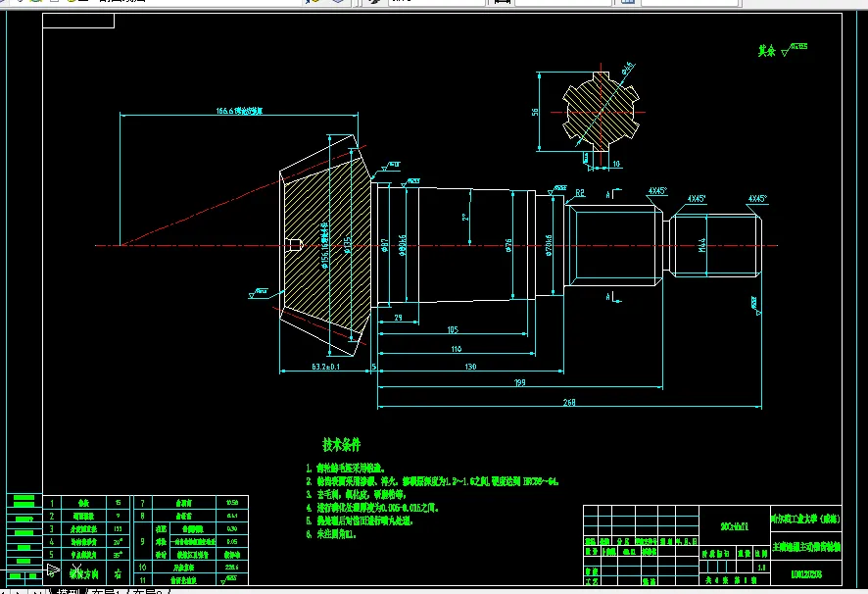The height and width of the screenshot is (594, 868).
Task: Select the 哈尔滨工业大学 title block text
Action: pos(806,520)
